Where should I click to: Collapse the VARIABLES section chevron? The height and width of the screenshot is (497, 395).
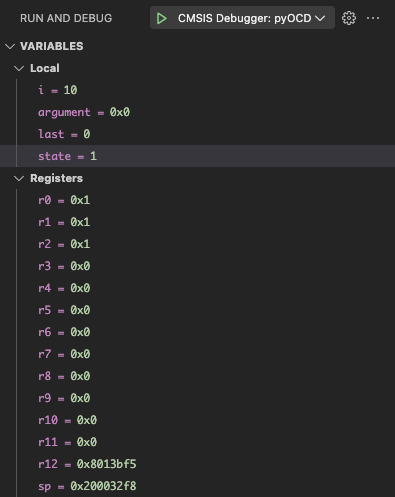coord(10,46)
